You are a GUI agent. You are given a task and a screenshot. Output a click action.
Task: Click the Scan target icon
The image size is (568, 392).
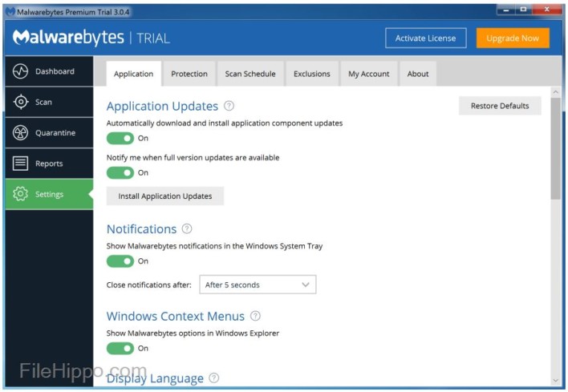click(x=21, y=102)
